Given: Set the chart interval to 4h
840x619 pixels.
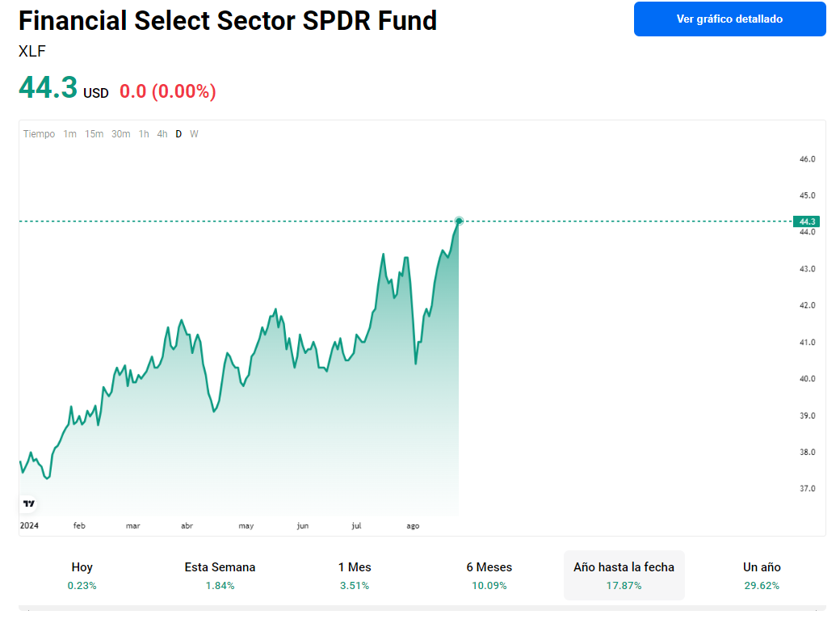Looking at the screenshot, I should (162, 134).
